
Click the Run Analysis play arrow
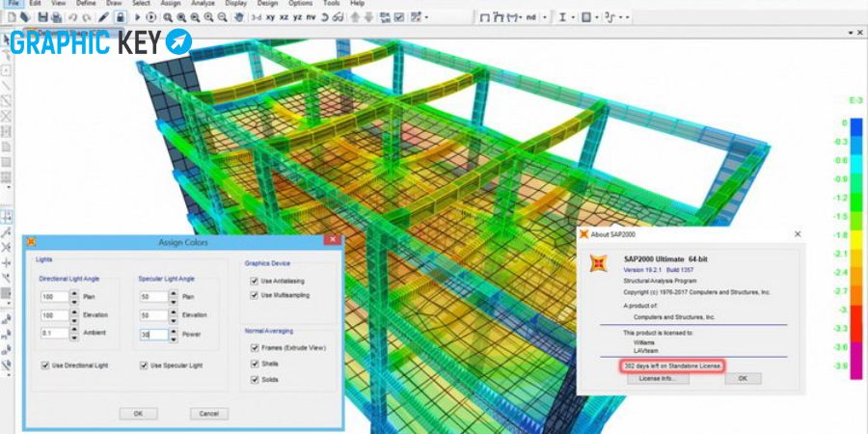pyautogui.click(x=137, y=17)
